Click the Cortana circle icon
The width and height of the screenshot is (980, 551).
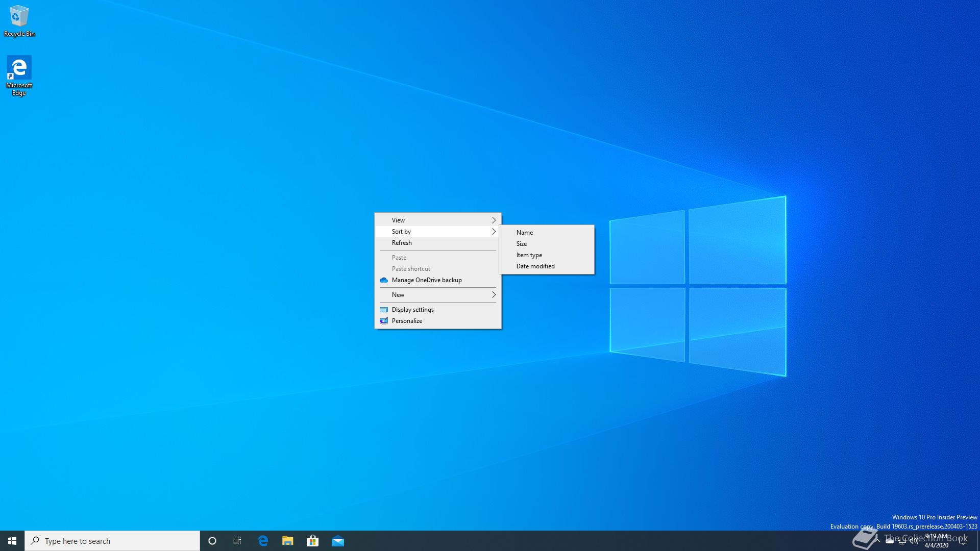click(x=212, y=541)
